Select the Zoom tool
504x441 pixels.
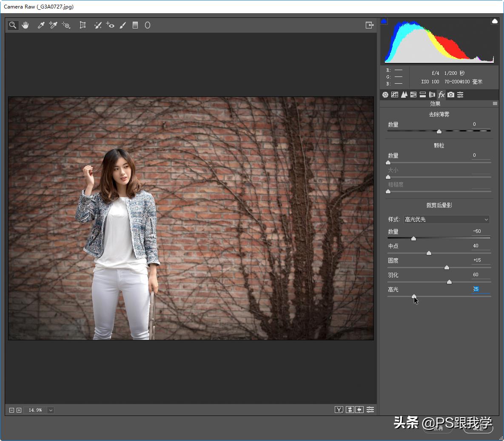(12, 25)
